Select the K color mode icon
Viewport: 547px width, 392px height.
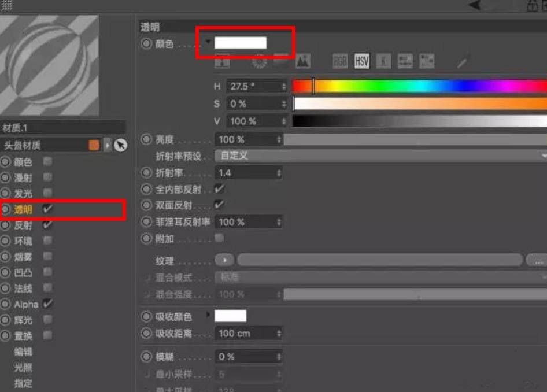[x=383, y=61]
